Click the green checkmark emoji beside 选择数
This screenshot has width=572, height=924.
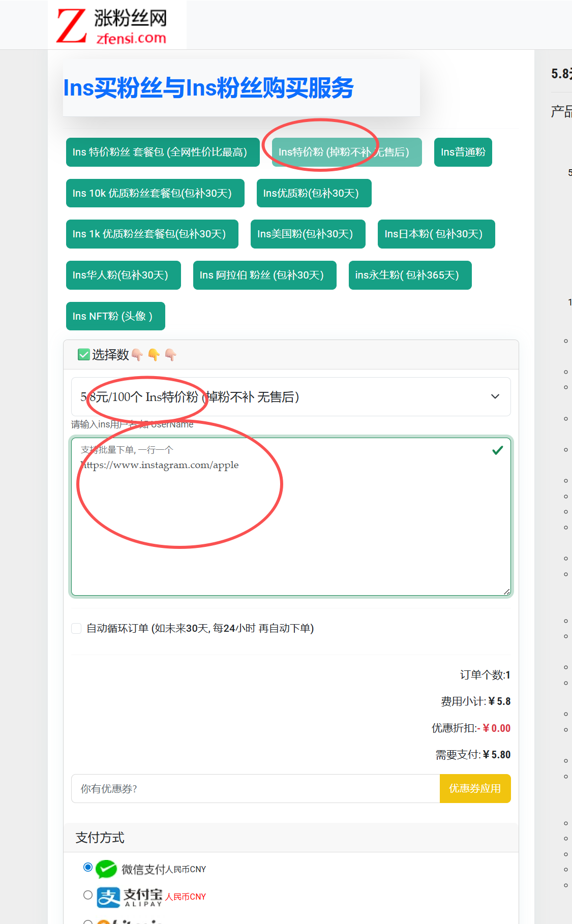(x=84, y=354)
